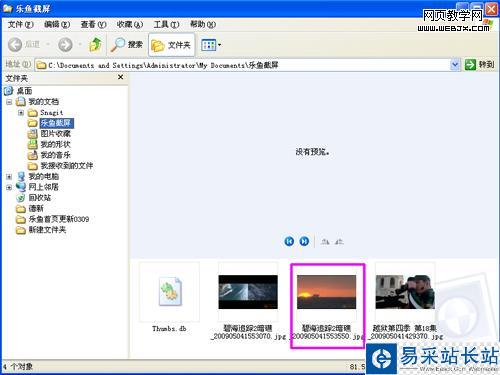
Task: Click the 没有预览 preview area
Action: point(312,152)
